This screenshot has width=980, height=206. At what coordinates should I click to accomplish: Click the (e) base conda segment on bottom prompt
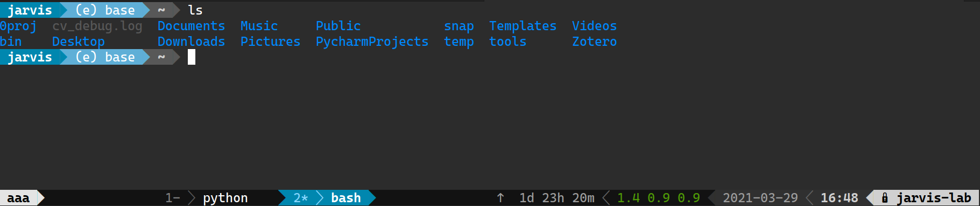tap(105, 57)
